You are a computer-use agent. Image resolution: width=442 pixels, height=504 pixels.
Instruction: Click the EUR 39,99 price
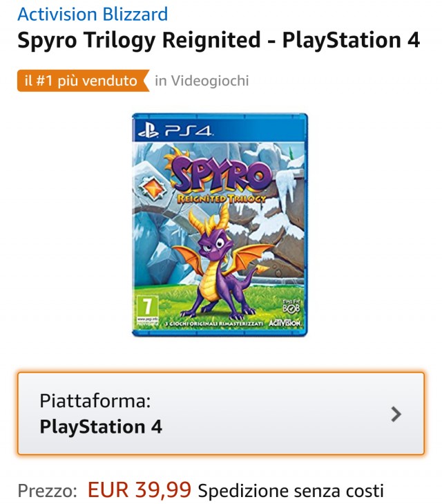(x=139, y=490)
